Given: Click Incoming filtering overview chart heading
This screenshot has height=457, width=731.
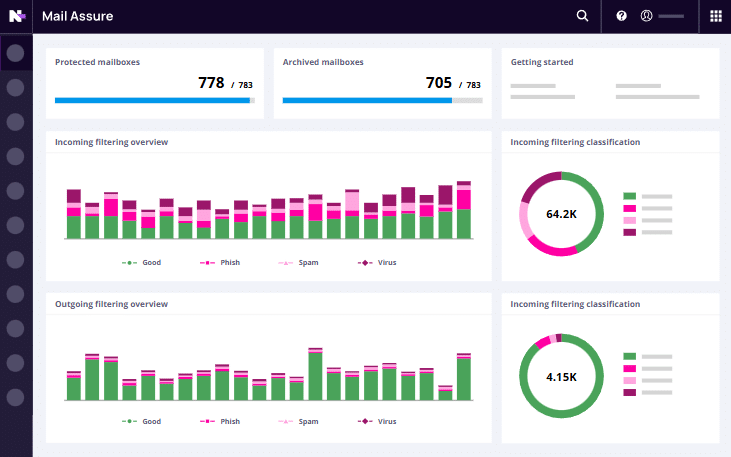Looking at the screenshot, I should 111,142.
